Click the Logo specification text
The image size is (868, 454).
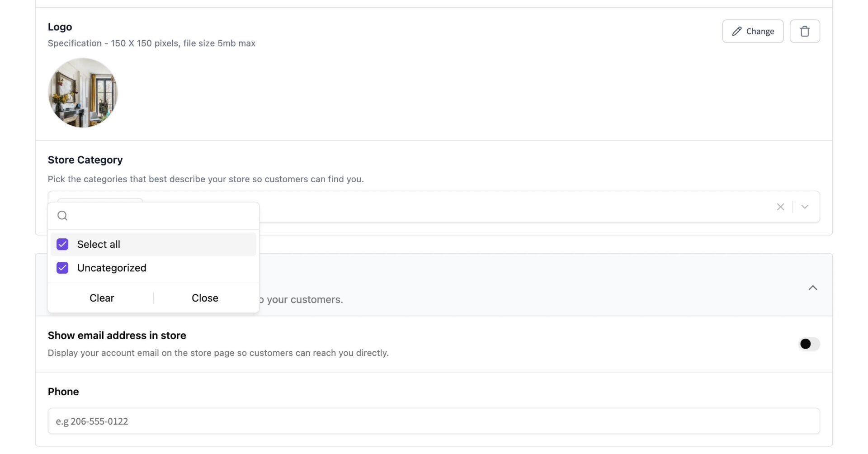(x=151, y=43)
